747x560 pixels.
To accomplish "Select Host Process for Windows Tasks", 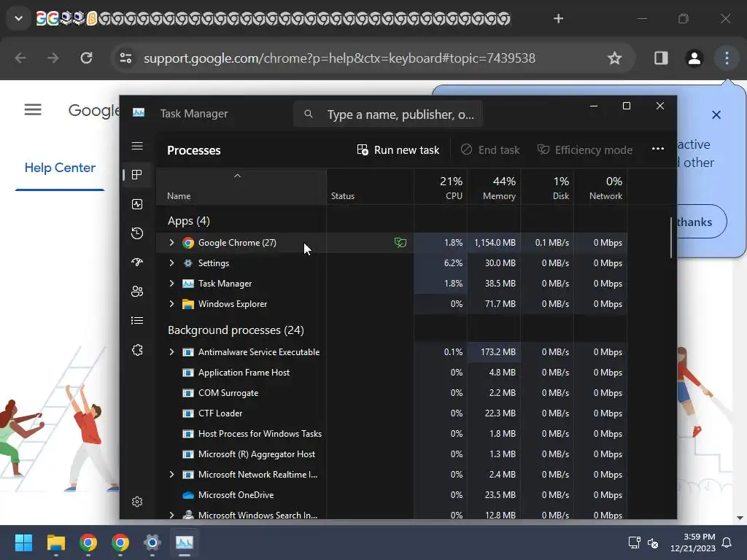I will coord(392,434).
